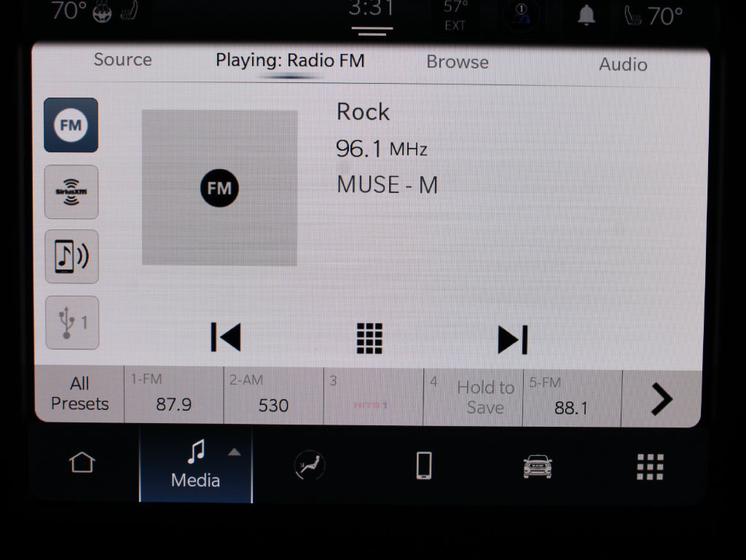Screen dimensions: 746x560
Task: Tap the FM station artwork thumbnail
Action: coord(219,188)
